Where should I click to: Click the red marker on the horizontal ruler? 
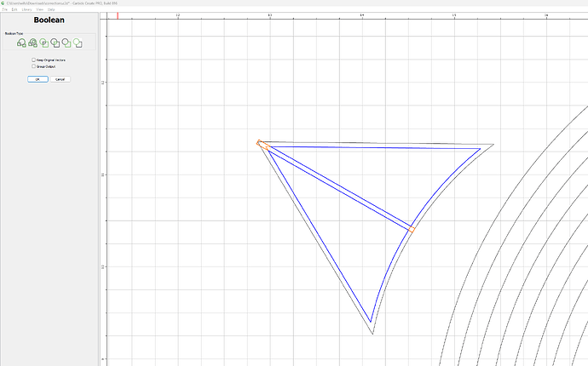pyautogui.click(x=118, y=15)
